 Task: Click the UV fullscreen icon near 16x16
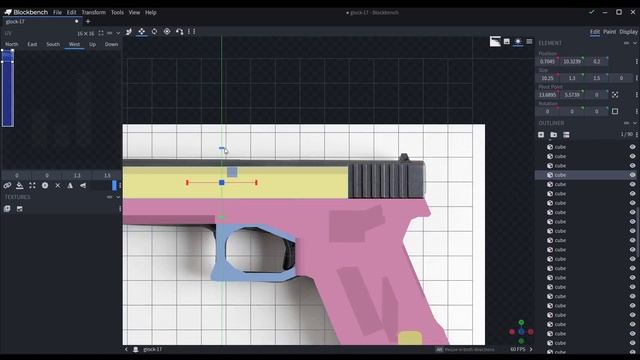point(101,33)
